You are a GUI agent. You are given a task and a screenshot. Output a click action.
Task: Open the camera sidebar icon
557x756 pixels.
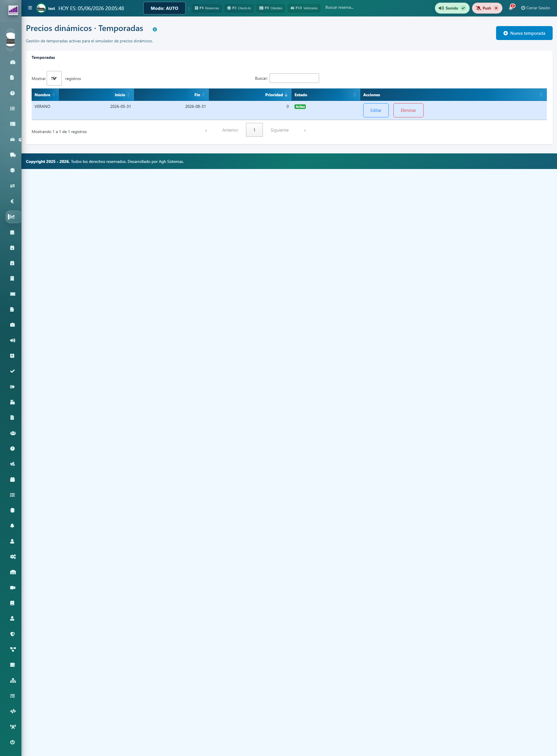pos(12,325)
